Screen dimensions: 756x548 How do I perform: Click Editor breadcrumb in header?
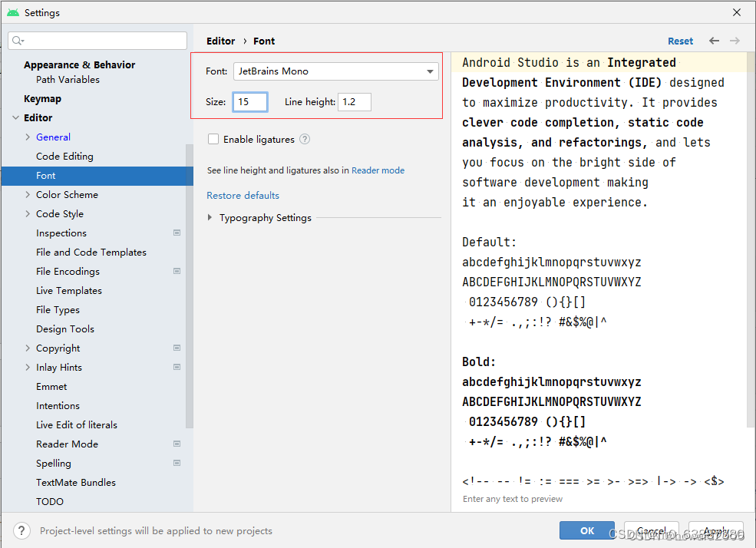point(221,41)
